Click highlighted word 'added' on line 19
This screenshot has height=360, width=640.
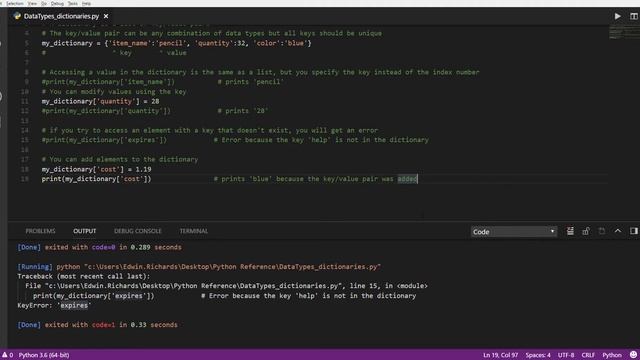point(407,179)
